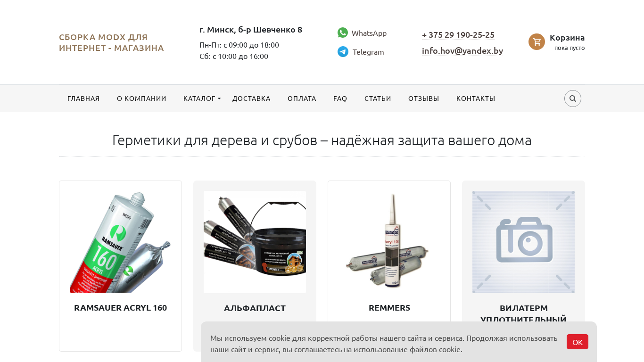Select the Оплата menu item
Image resolution: width=644 pixels, height=362 pixels.
point(302,99)
